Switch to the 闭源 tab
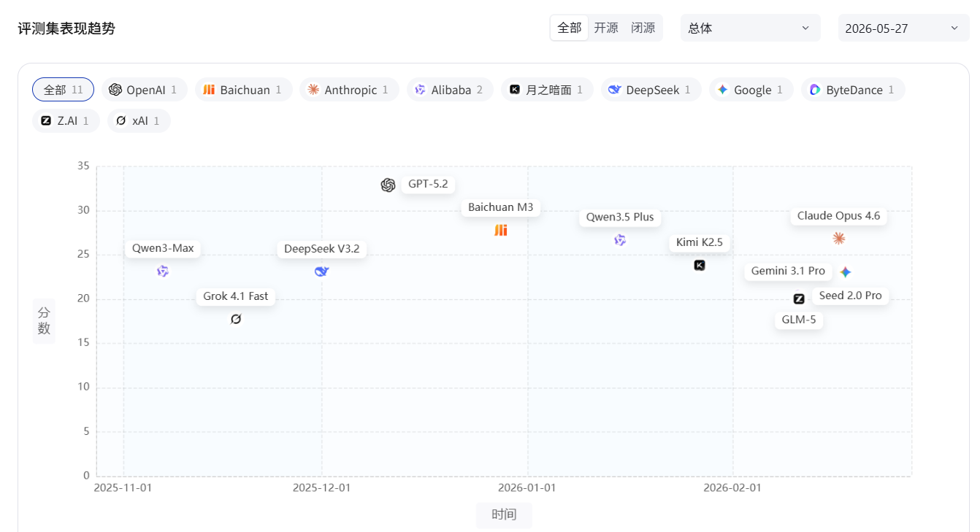Screen dimensions: 980x532 pos(643,28)
